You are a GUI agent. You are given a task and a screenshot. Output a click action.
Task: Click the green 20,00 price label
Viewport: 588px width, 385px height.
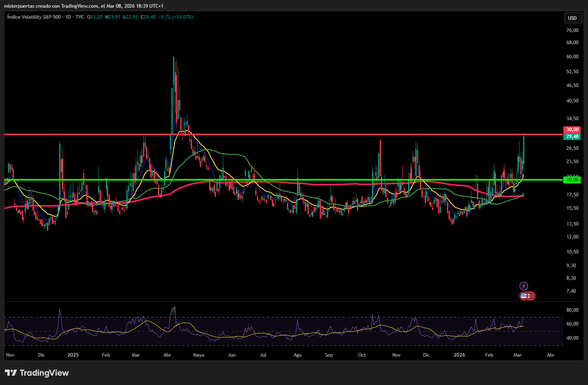(572, 180)
